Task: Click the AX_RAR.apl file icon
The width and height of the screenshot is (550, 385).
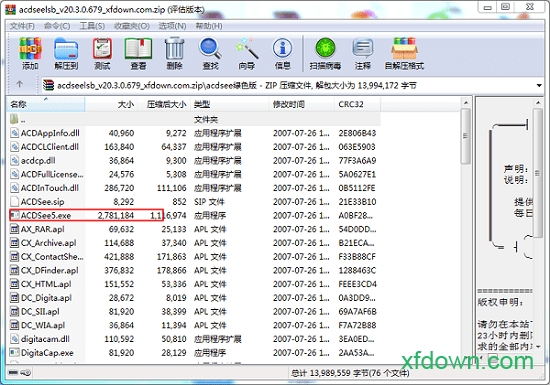Action: pyautogui.click(x=14, y=229)
